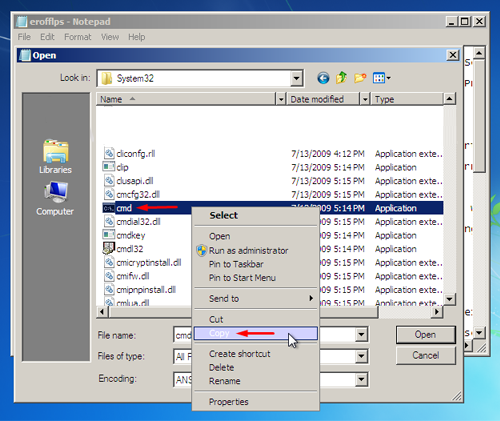Expand the Encoding dropdown arrow

click(361, 379)
